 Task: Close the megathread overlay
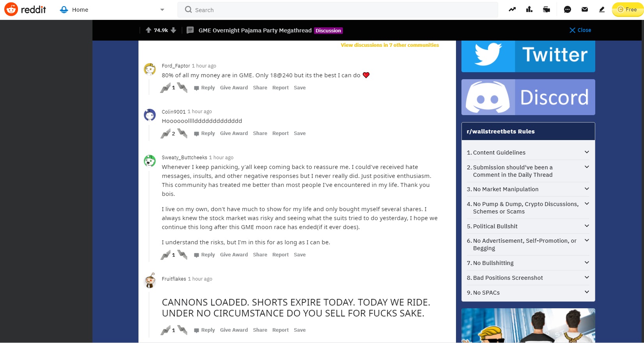click(580, 30)
